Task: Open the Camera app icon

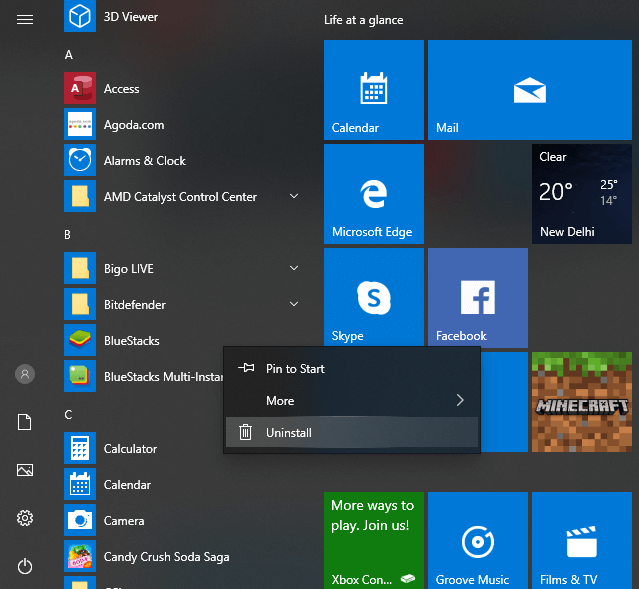Action: click(x=80, y=520)
